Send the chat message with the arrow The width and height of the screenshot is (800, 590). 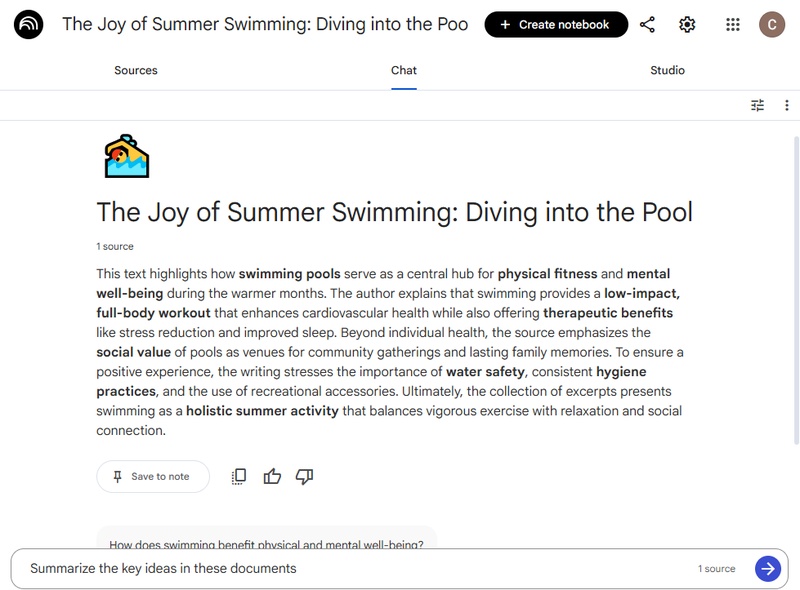(766, 567)
